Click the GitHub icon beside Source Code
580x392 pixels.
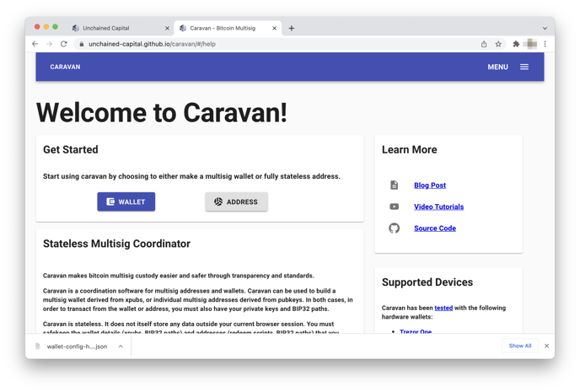[x=395, y=228]
